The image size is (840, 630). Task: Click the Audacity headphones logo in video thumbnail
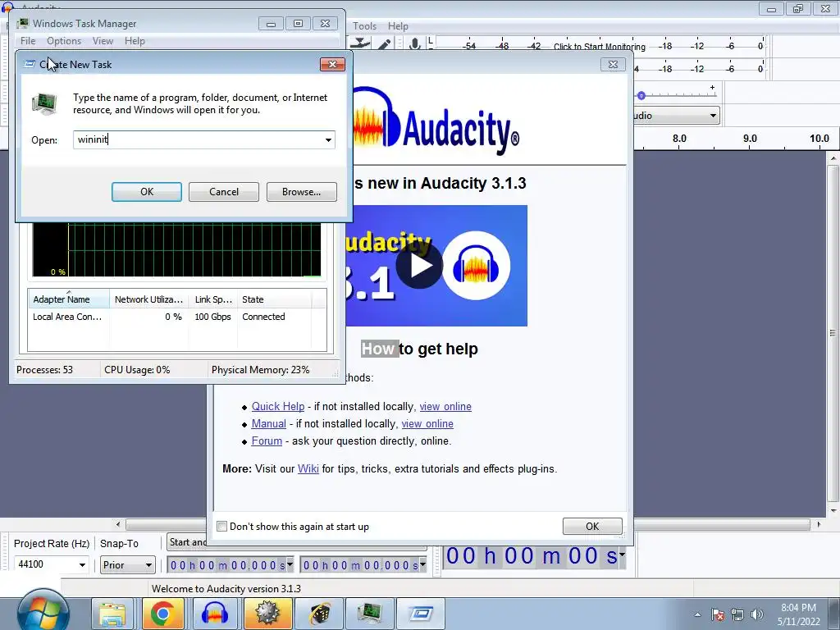pyautogui.click(x=477, y=265)
